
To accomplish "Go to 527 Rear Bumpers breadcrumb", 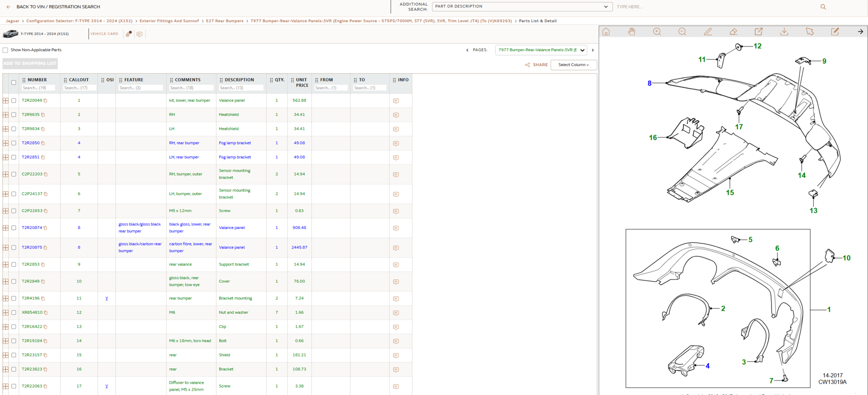I will coord(224,21).
